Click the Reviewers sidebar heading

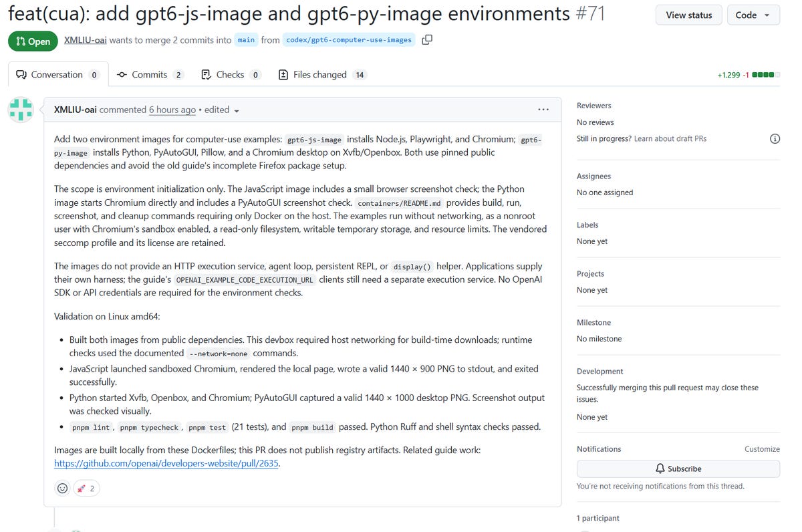coord(594,106)
